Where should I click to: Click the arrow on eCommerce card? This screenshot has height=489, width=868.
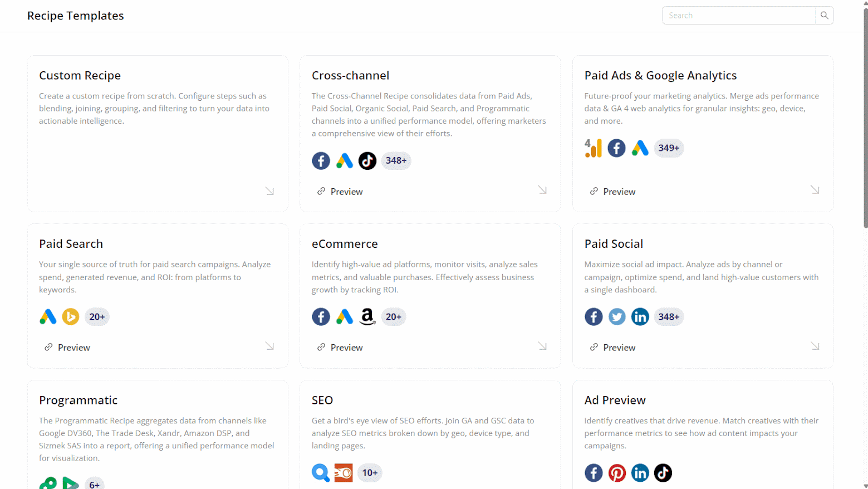(x=542, y=346)
